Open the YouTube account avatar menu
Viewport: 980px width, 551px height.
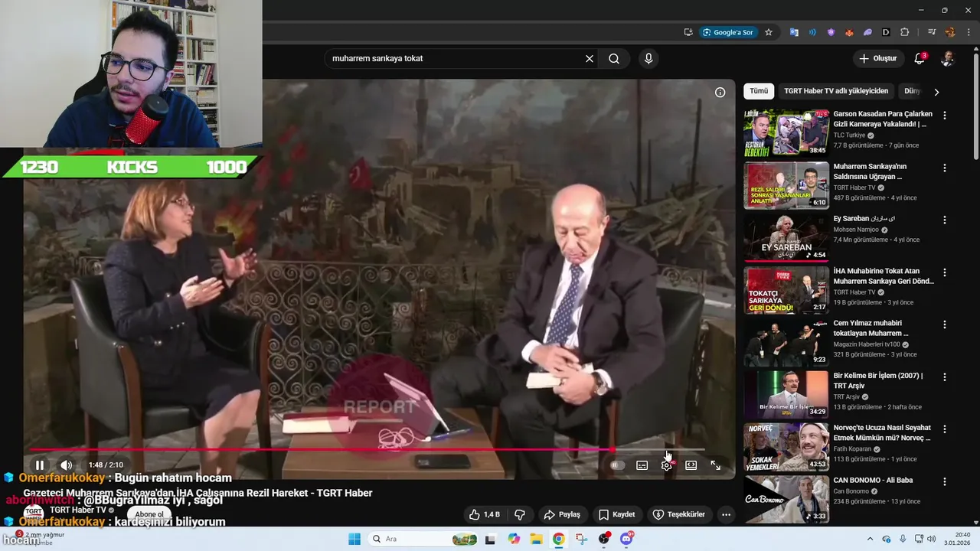click(x=947, y=58)
